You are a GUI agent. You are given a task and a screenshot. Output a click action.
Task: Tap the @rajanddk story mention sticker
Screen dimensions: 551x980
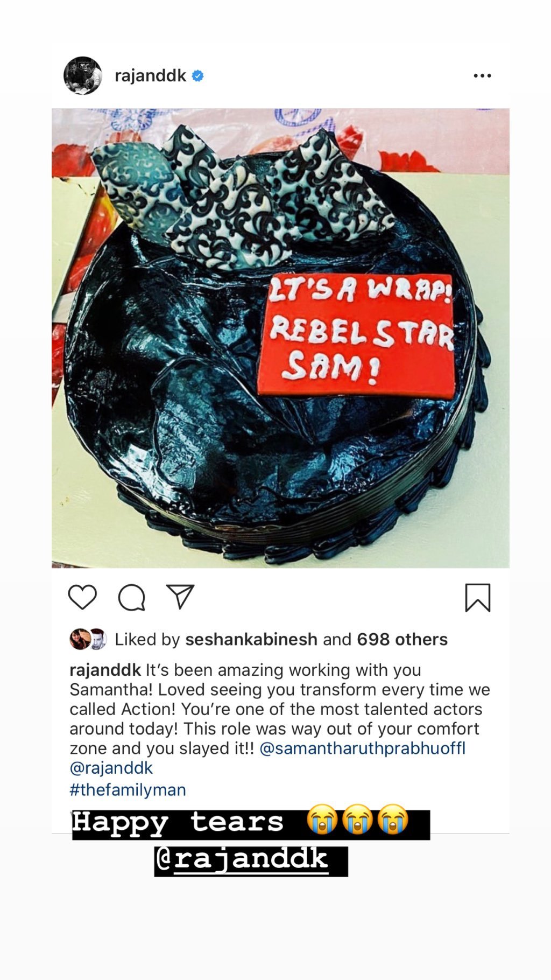251,860
